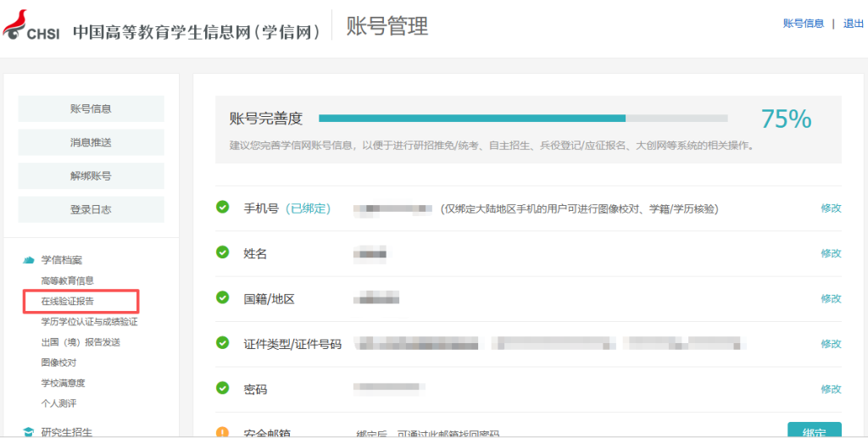Select 解绑账号 in the sidebar

pyautogui.click(x=92, y=176)
